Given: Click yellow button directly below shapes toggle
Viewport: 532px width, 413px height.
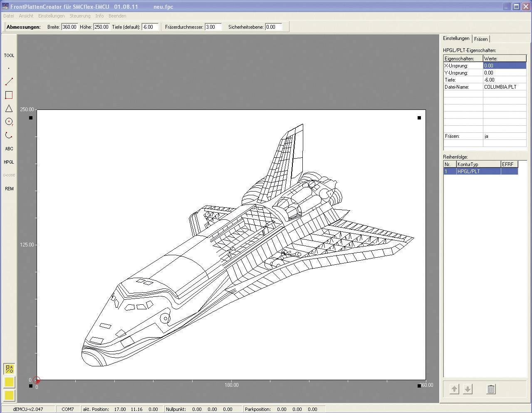Looking at the screenshot, I should pos(9,382).
